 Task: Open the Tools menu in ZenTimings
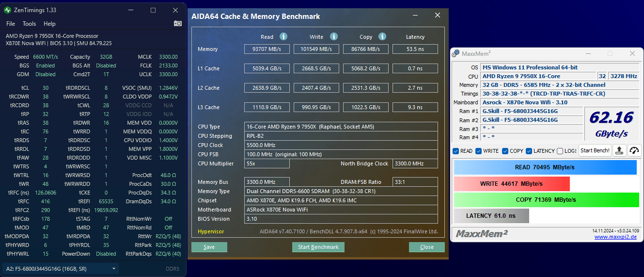point(29,23)
